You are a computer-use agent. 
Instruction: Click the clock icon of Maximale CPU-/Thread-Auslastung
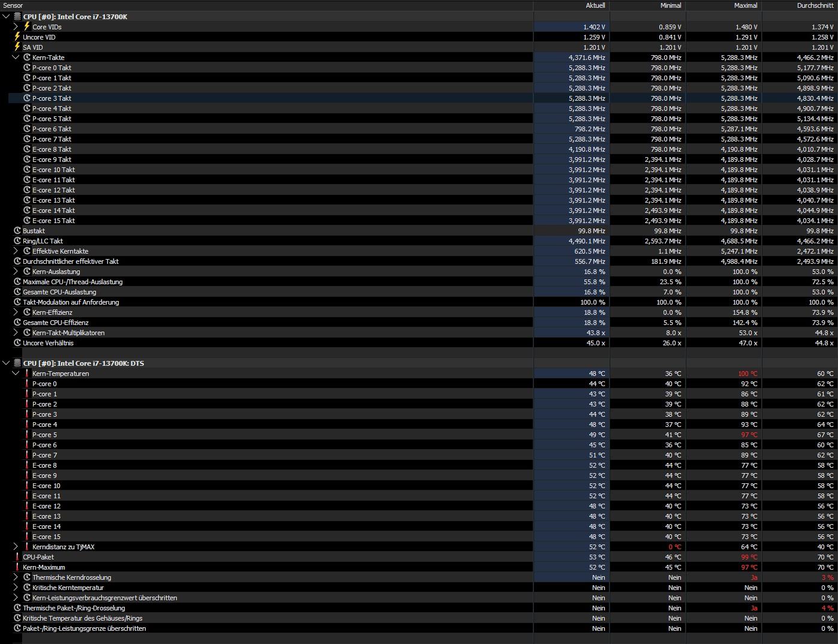17,282
